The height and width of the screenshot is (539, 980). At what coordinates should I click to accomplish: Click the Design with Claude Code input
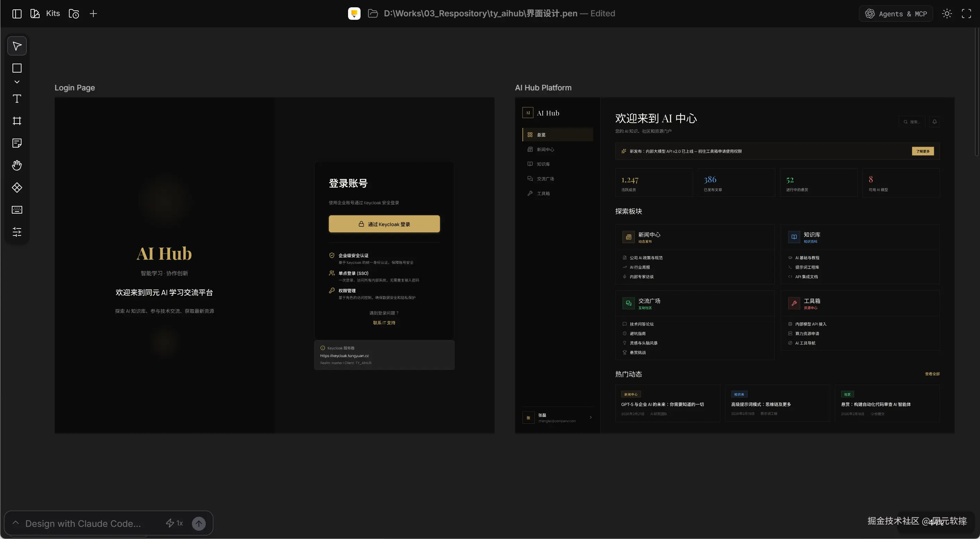[x=83, y=523]
